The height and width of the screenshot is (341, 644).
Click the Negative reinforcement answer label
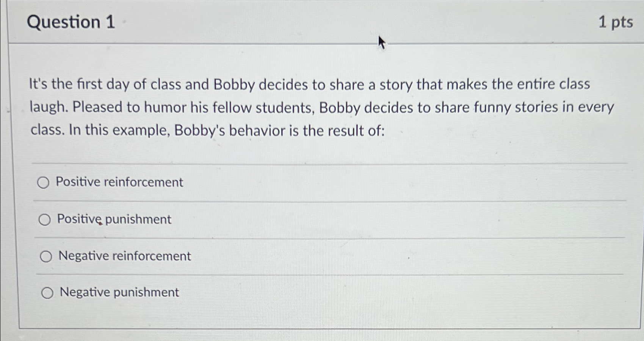(x=124, y=256)
